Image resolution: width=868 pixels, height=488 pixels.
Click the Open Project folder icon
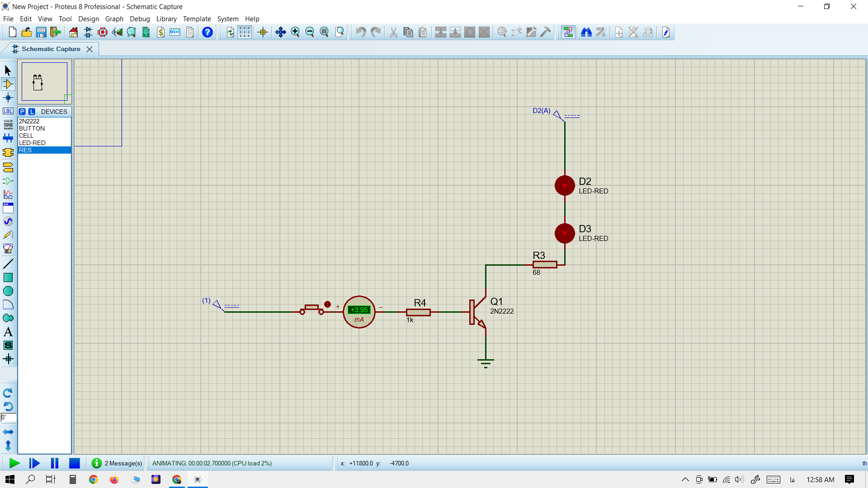(27, 32)
